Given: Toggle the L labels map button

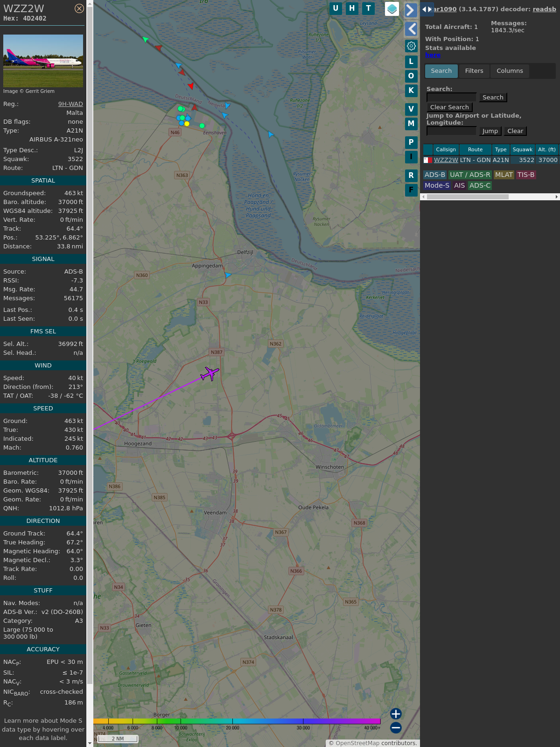Looking at the screenshot, I should point(411,62).
